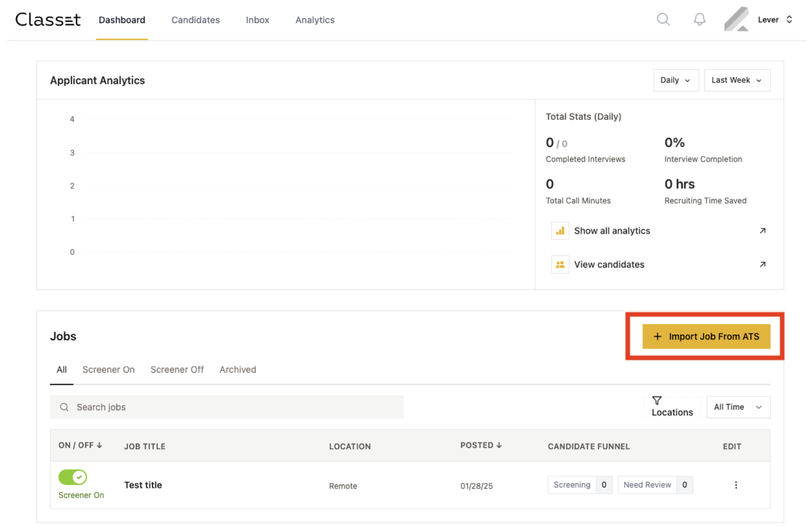Open the All Time filter dropdown
The image size is (812, 527).
[x=738, y=407]
